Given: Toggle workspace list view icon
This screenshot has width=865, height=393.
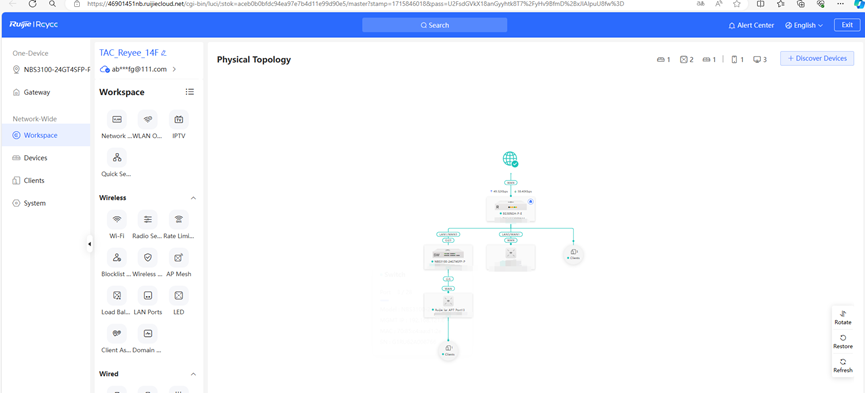Looking at the screenshot, I should [x=190, y=92].
